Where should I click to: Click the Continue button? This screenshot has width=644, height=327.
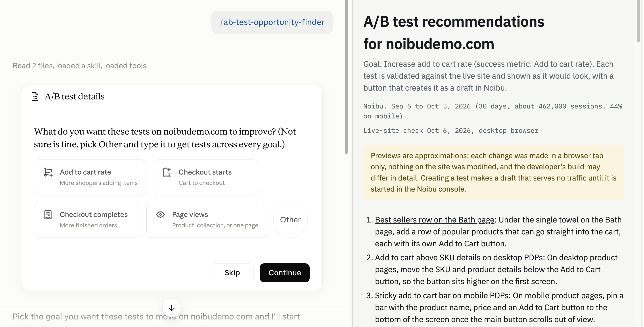click(285, 273)
